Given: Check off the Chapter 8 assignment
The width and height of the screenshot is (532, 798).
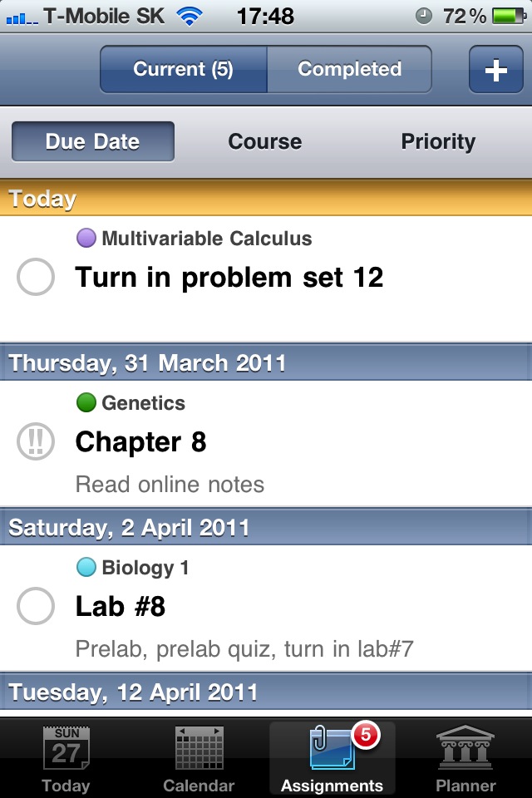Looking at the screenshot, I should 36,441.
